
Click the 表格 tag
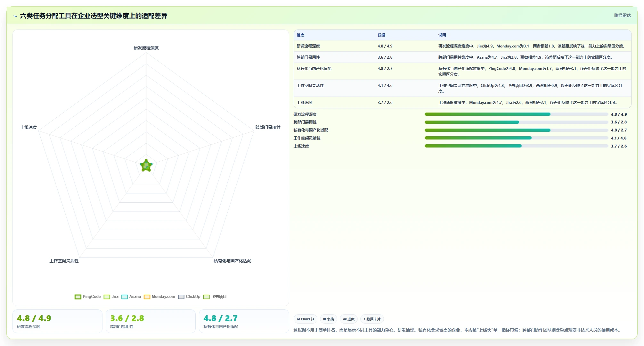click(x=329, y=319)
